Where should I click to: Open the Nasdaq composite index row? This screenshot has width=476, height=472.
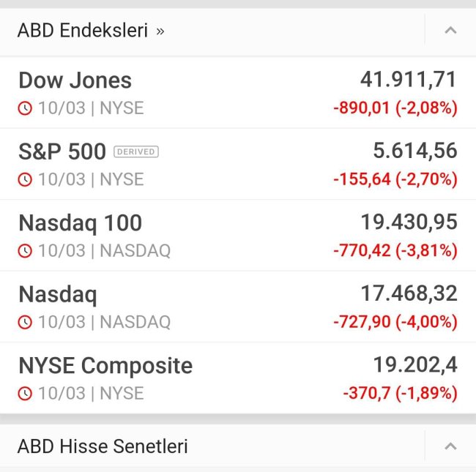pyautogui.click(x=238, y=307)
